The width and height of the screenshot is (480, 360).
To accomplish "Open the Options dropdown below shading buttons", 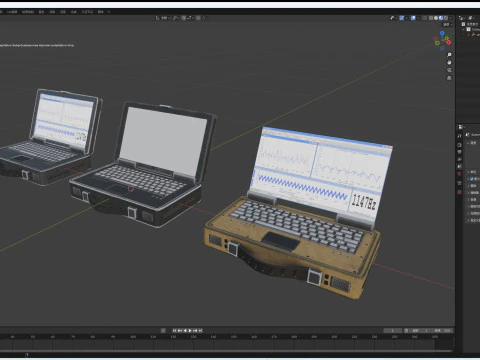I will point(447,25).
